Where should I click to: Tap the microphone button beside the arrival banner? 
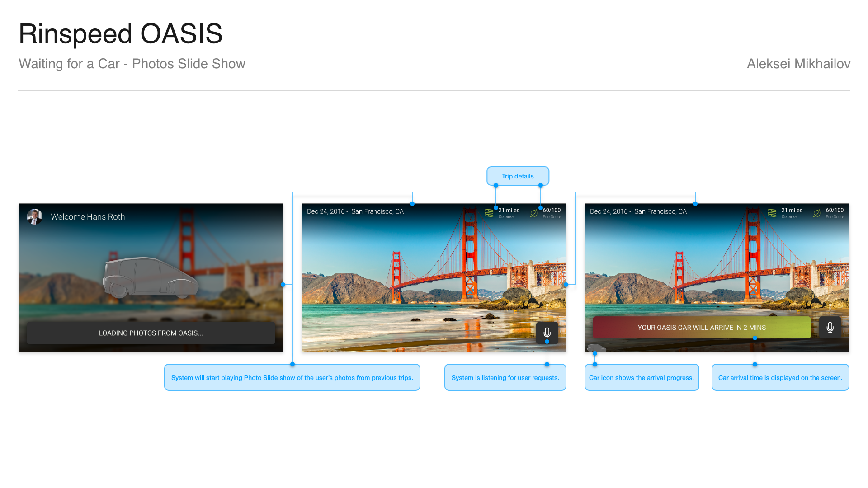830,328
